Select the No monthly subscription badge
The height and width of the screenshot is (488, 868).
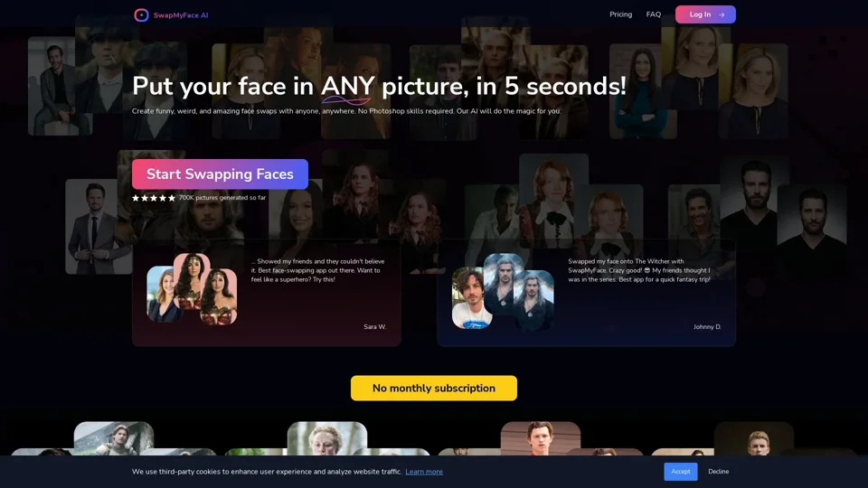(x=434, y=389)
